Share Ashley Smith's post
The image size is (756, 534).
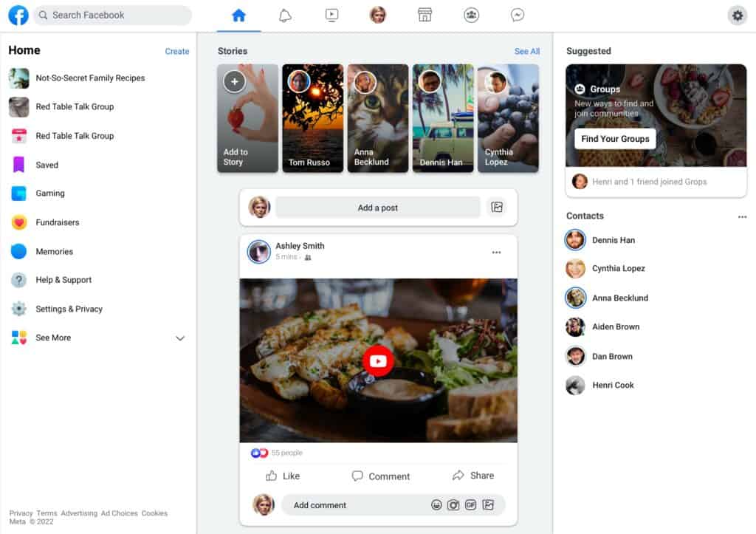tap(473, 476)
